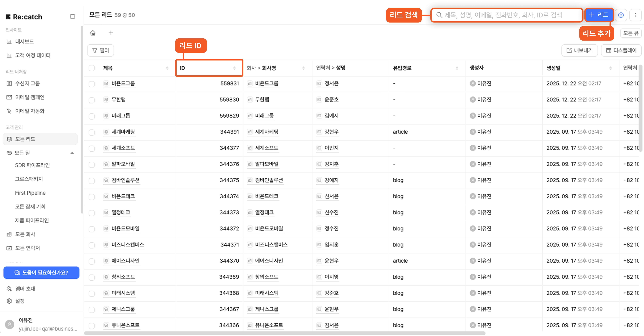The width and height of the screenshot is (644, 336).
Task: Sort by the 생성일 column arrows
Action: pyautogui.click(x=610, y=68)
